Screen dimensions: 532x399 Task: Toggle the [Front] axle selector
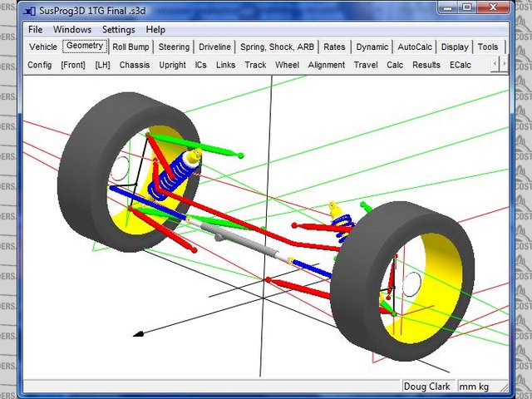pos(73,65)
